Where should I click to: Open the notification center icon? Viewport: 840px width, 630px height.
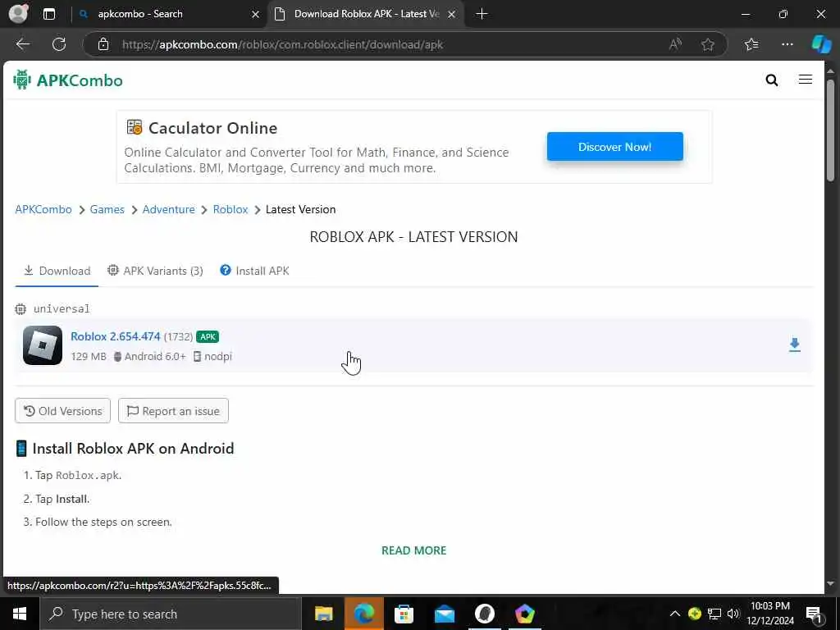[x=814, y=614]
